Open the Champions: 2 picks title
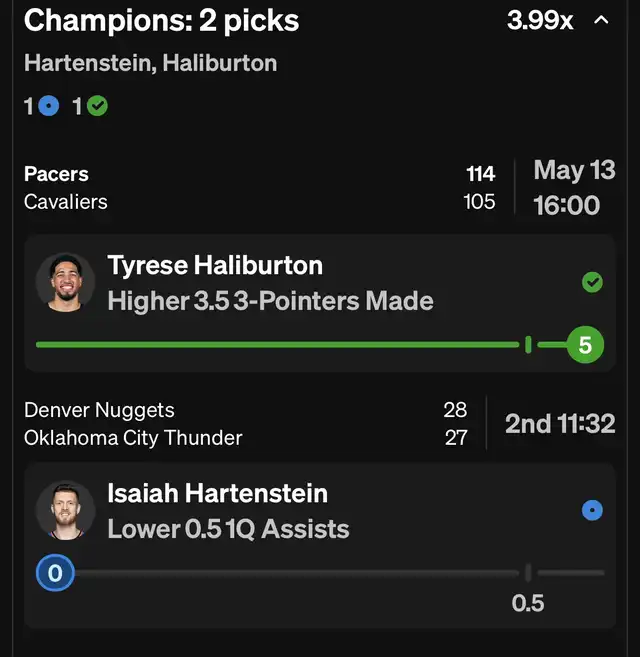640x657 pixels. tap(161, 21)
